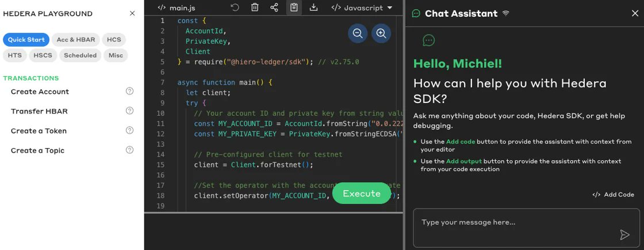Zoom in the code editor

pyautogui.click(x=381, y=33)
